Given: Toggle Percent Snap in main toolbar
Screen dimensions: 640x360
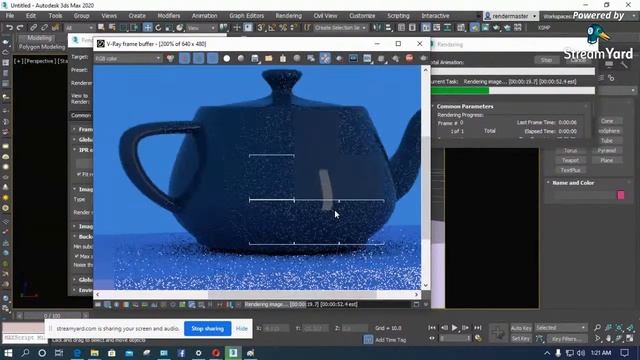Looking at the screenshot, I should tap(282, 28).
